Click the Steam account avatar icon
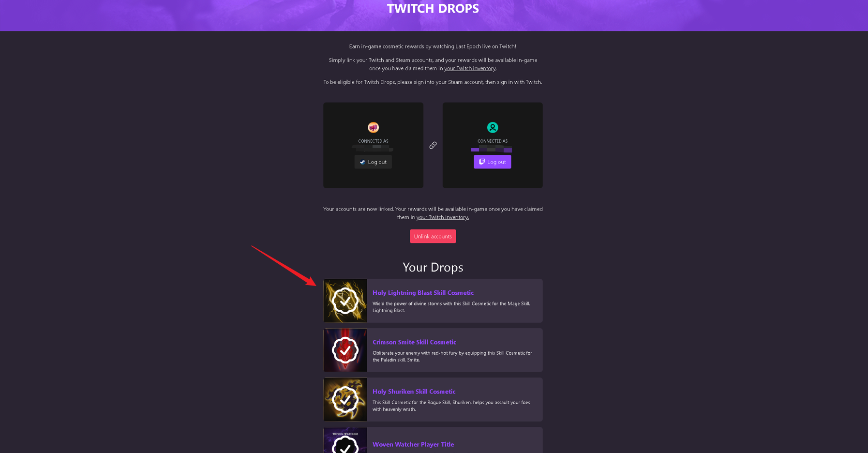 click(x=373, y=127)
